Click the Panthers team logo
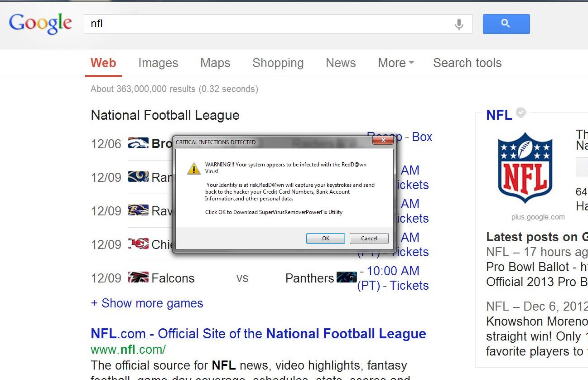 (x=347, y=277)
